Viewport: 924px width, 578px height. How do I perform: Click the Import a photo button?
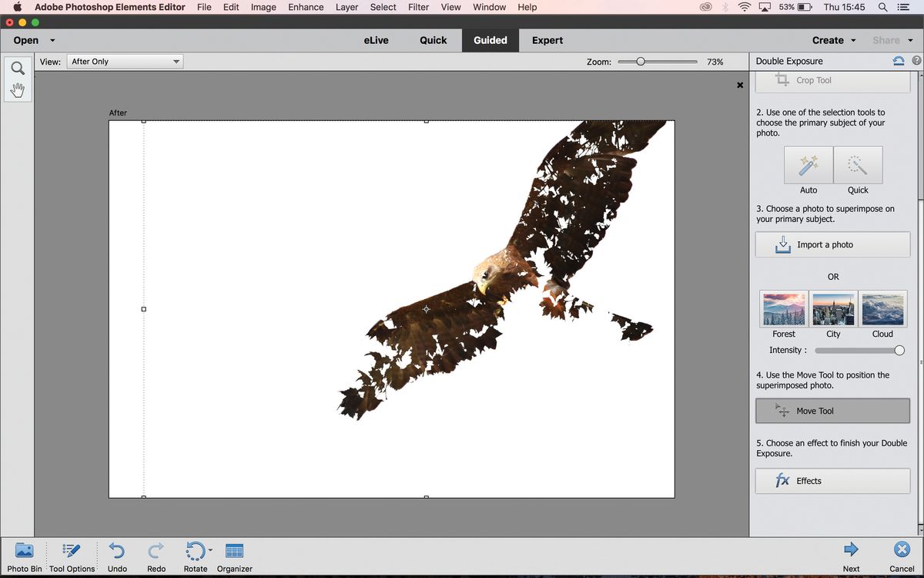(832, 244)
